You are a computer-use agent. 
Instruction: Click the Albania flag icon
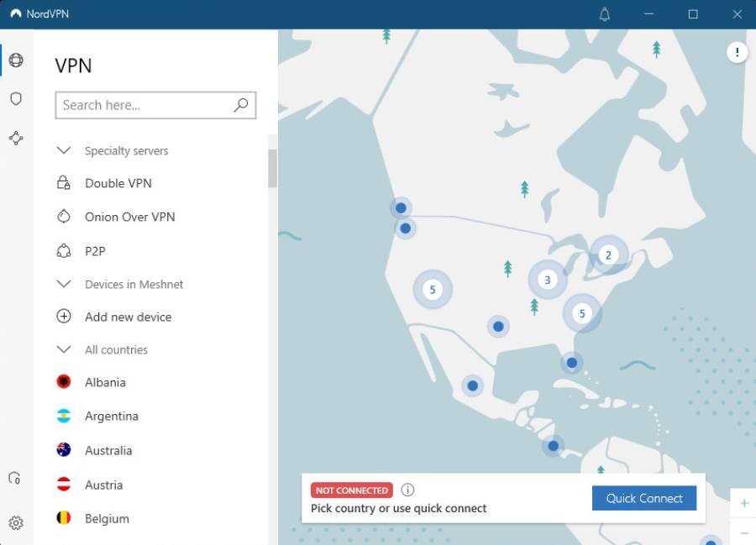(64, 381)
